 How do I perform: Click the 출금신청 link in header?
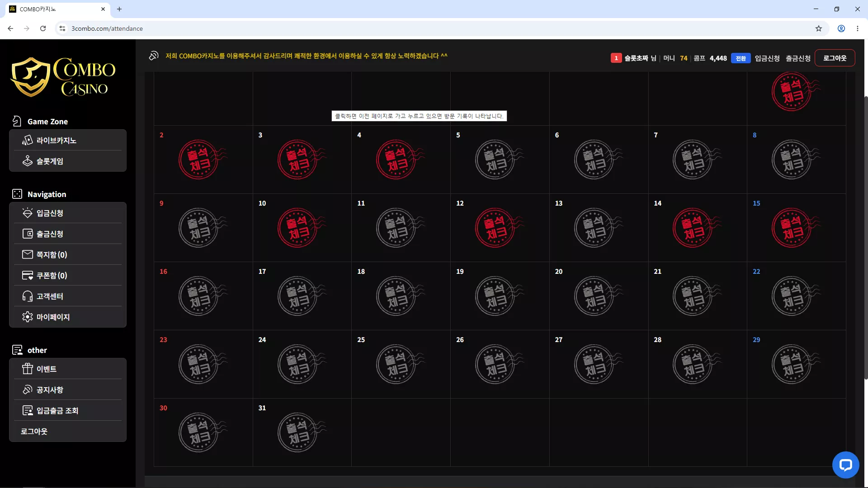click(x=798, y=58)
